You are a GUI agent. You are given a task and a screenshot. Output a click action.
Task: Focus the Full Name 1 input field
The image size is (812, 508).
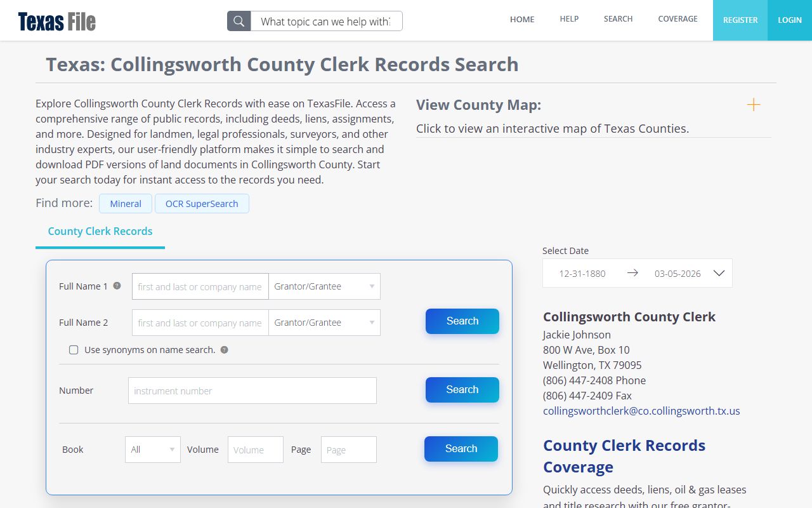[x=200, y=286]
